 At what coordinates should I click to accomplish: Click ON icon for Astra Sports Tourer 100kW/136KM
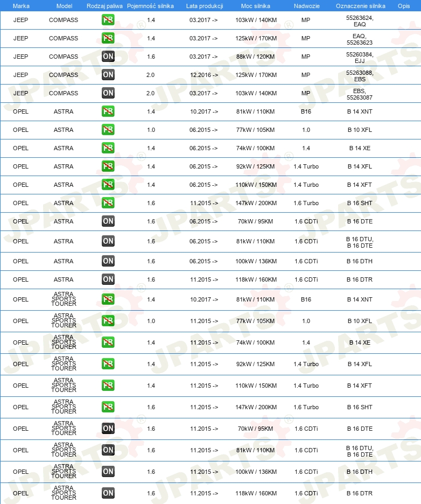click(108, 472)
